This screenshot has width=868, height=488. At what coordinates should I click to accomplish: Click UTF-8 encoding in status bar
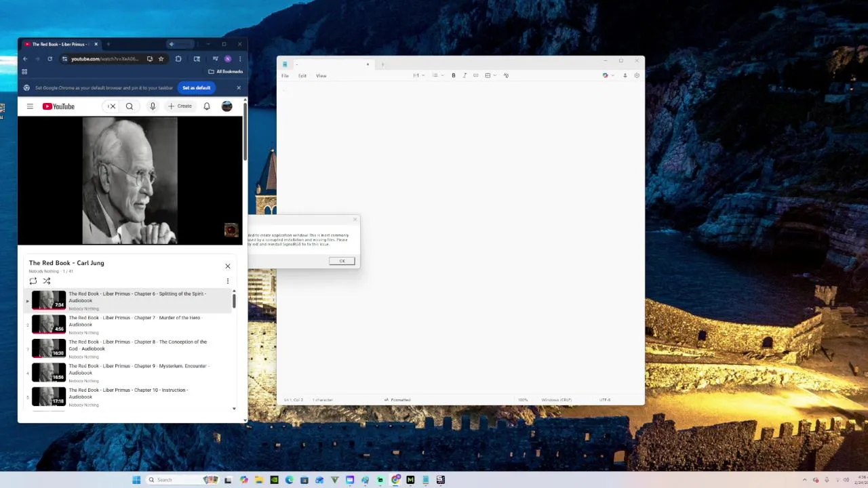[605, 400]
